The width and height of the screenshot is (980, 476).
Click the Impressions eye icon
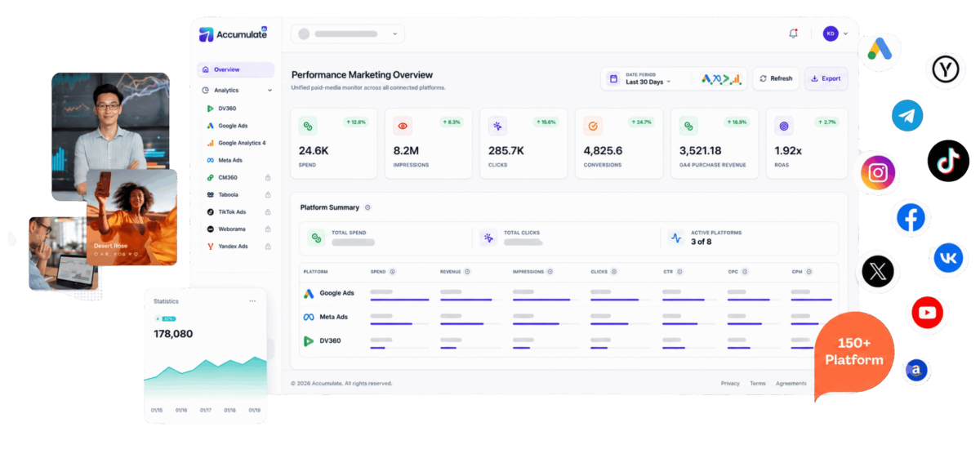(x=403, y=126)
